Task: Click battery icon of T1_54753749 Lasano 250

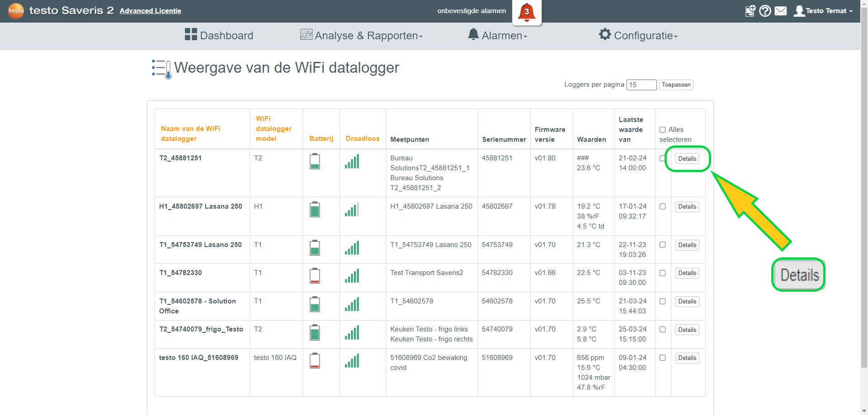Action: coord(315,248)
